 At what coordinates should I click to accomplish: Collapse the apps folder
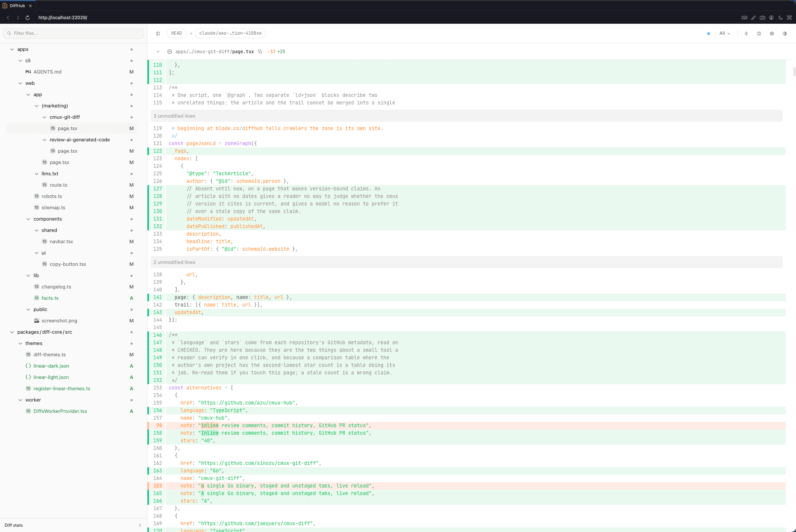12,49
